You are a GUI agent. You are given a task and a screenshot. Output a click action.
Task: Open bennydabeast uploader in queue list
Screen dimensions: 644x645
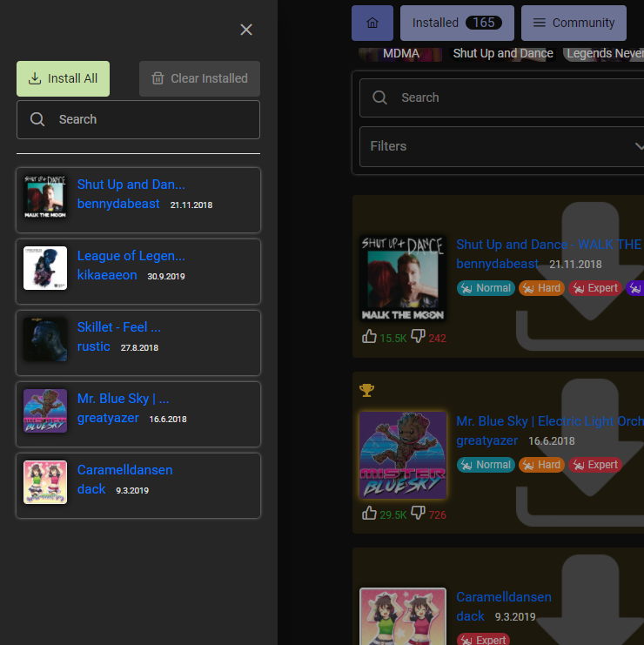118,204
